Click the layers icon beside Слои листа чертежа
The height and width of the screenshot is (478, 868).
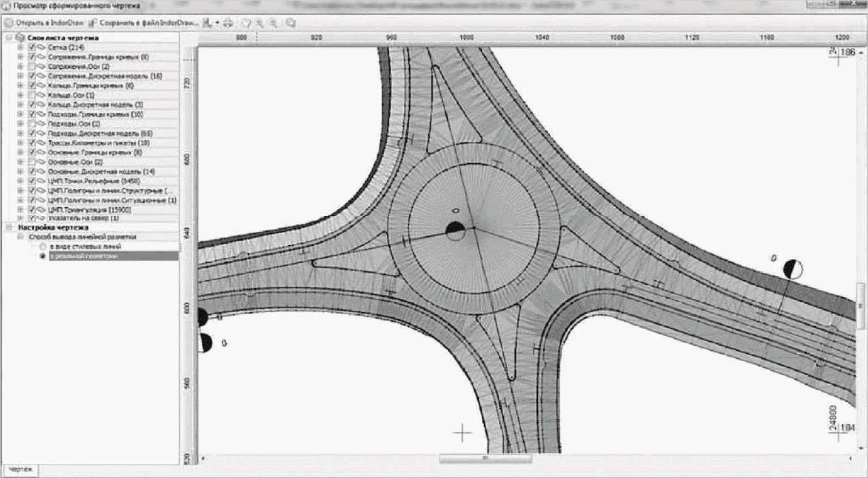tap(20, 38)
